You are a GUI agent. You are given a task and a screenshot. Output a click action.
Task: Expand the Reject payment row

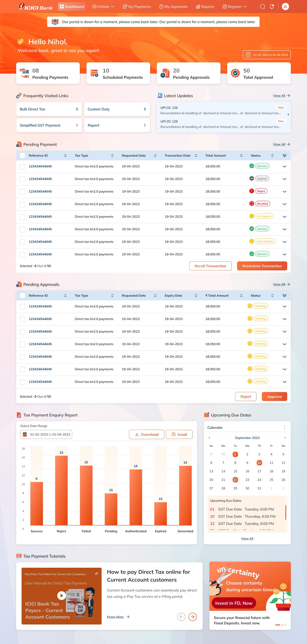(285, 191)
